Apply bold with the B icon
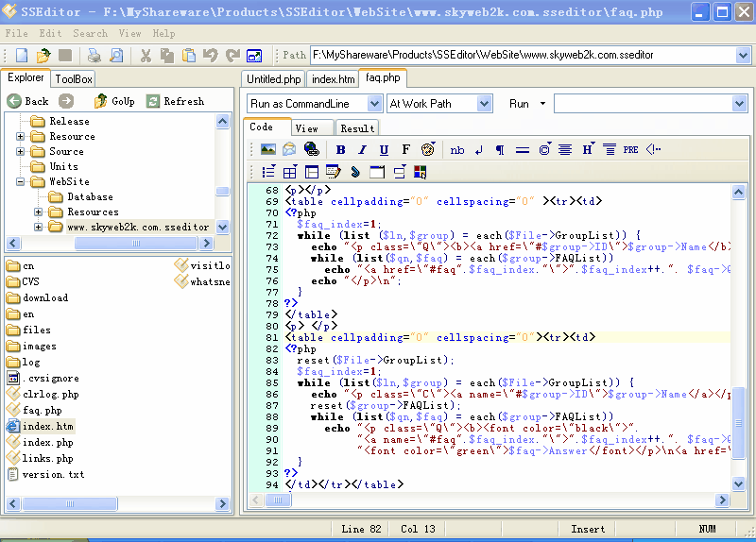756x542 pixels. 340,150
